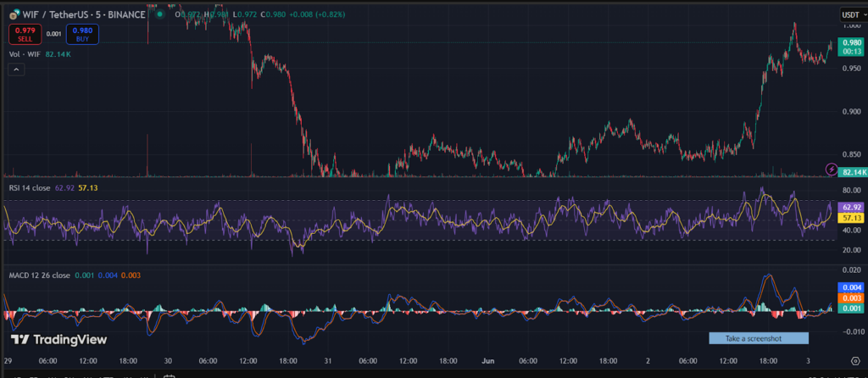Click the purple lightning bolt icon

click(830, 170)
